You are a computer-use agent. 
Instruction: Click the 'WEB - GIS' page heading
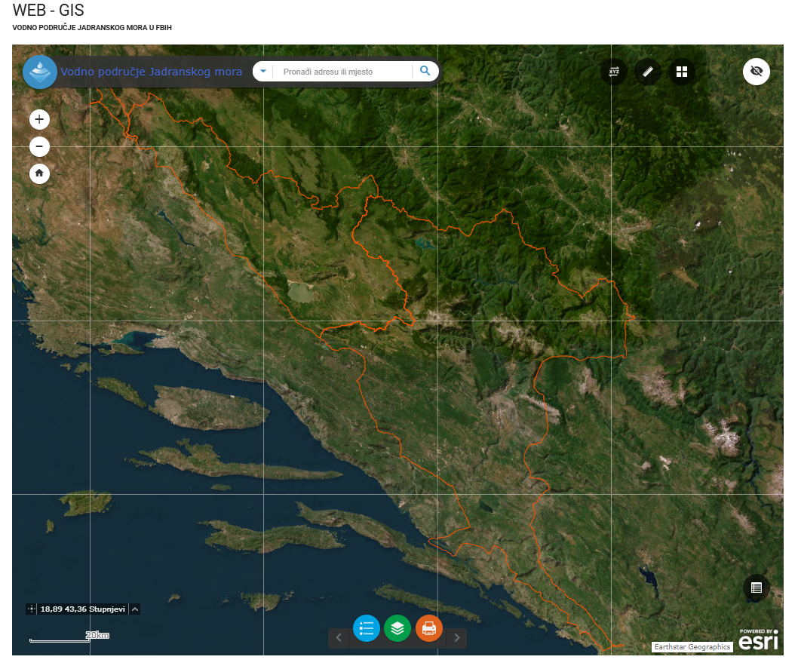(x=48, y=11)
